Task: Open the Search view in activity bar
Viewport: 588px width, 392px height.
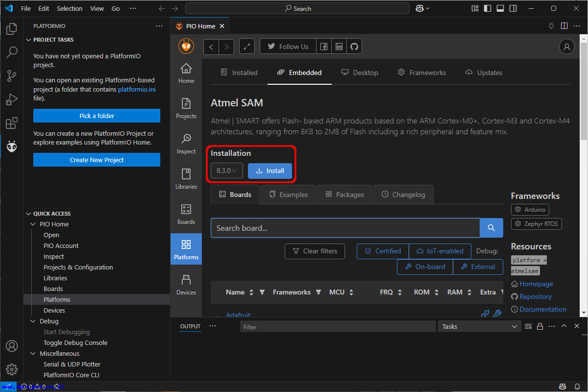Action: coord(12,52)
